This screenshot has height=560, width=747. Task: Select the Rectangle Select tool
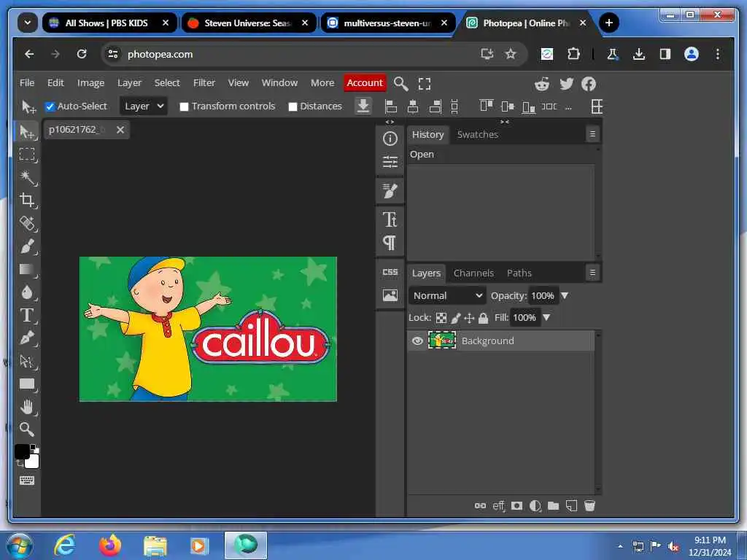pos(27,155)
